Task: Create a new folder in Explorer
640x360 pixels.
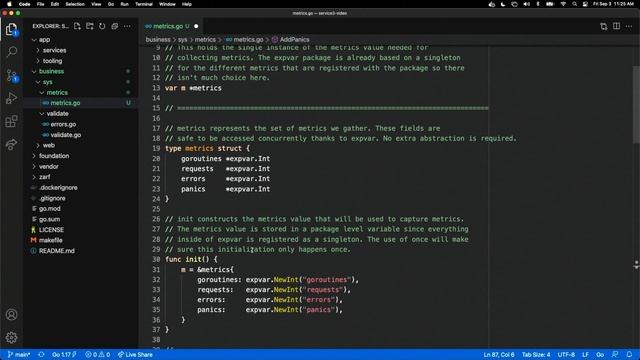Action: (x=90, y=26)
